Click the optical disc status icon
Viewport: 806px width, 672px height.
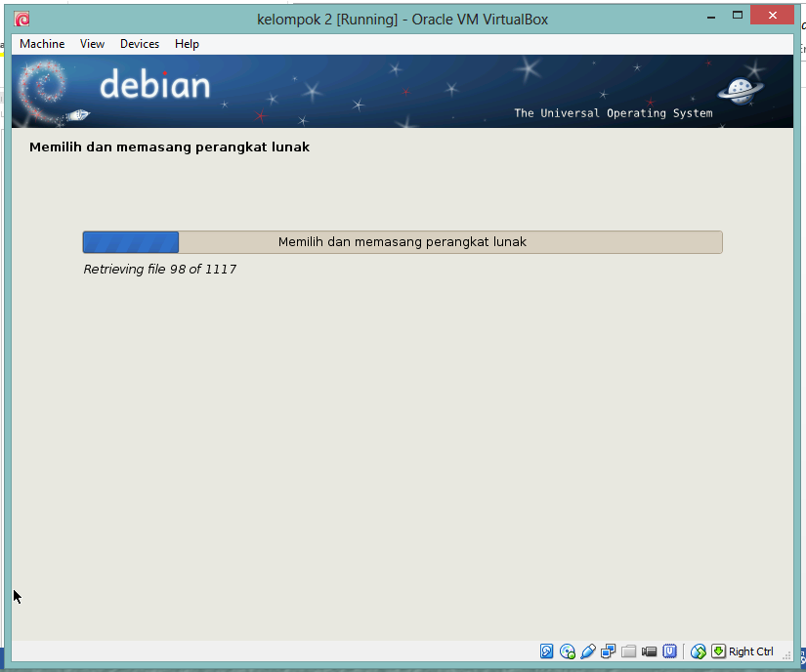click(x=568, y=651)
